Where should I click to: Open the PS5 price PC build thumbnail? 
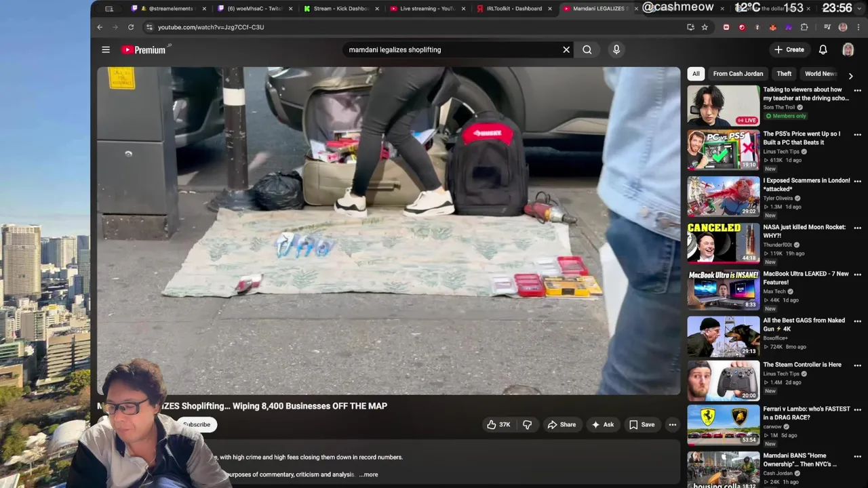pos(724,150)
